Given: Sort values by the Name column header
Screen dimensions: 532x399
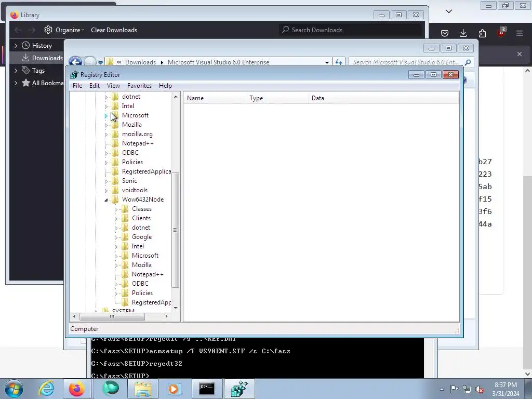Looking at the screenshot, I should (215, 98).
